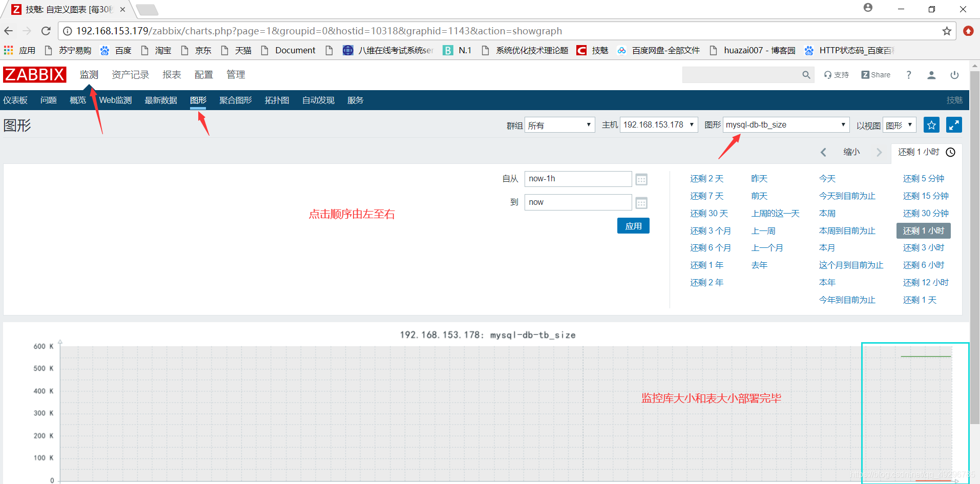Select 还剩 2 天 time range

coord(707,179)
